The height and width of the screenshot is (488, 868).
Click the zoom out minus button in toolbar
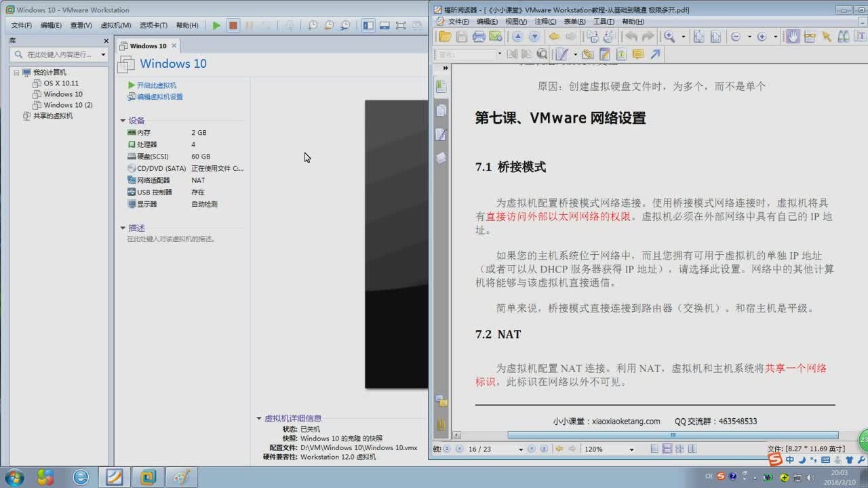[736, 37]
